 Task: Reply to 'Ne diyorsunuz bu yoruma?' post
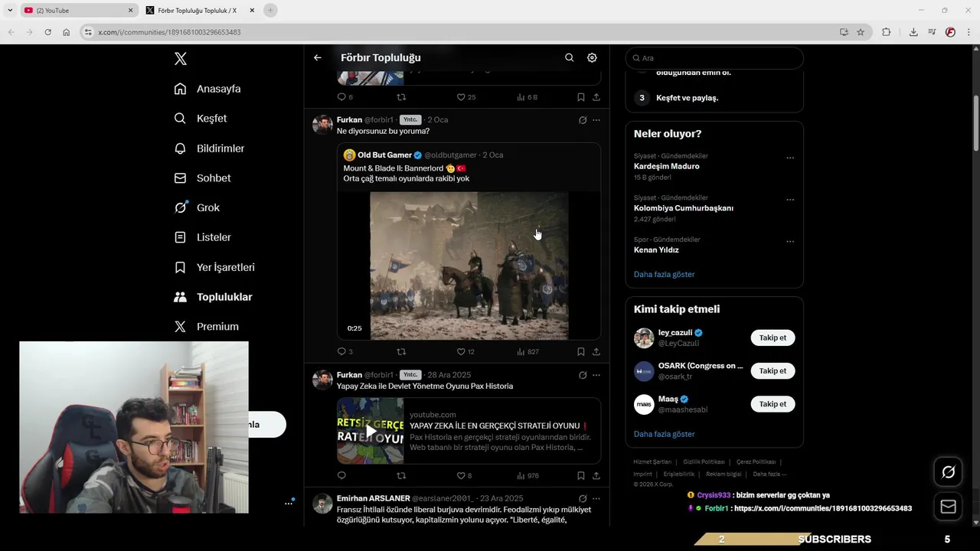(341, 352)
